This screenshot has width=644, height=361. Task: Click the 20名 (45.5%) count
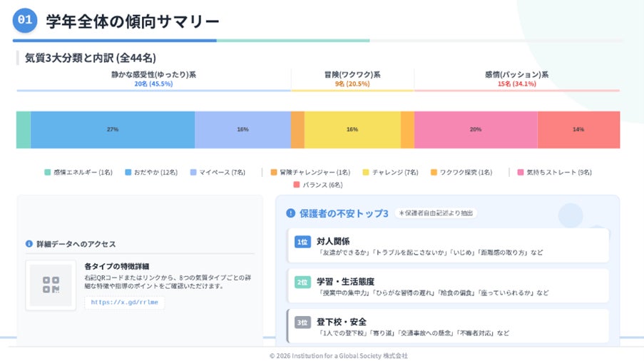(x=153, y=83)
